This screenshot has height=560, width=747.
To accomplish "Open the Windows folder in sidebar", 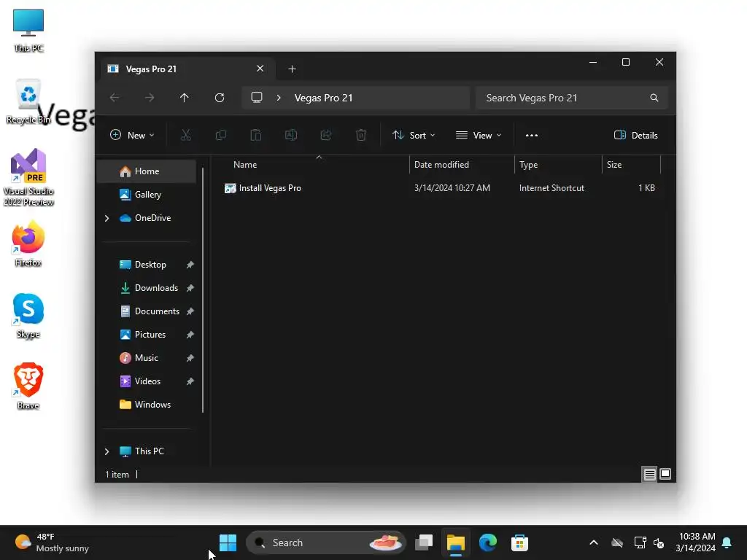I will [147, 405].
